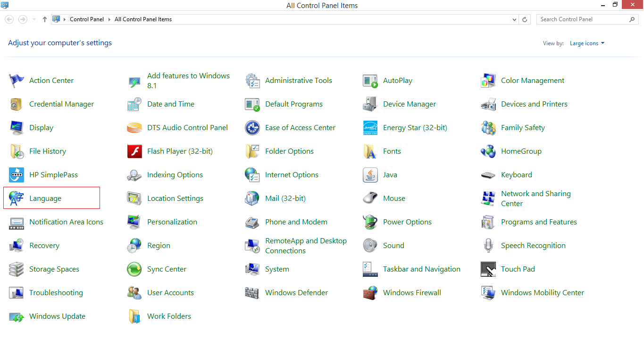The height and width of the screenshot is (348, 644).
Task: Open the Credential Manager safe icon
Action: coord(17,104)
